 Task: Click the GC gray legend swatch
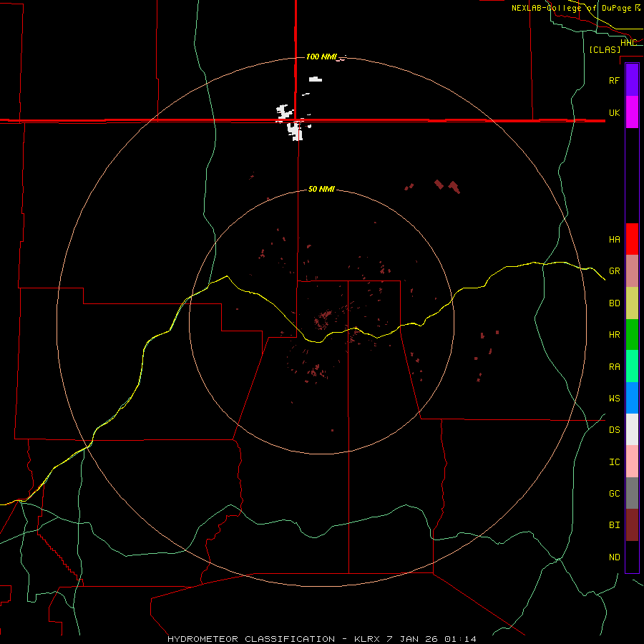point(632,493)
